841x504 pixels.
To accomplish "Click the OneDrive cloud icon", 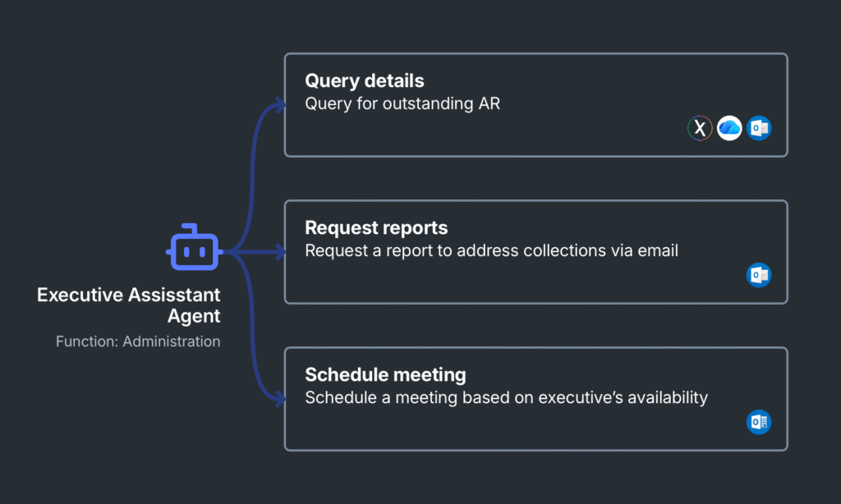I will click(x=729, y=128).
